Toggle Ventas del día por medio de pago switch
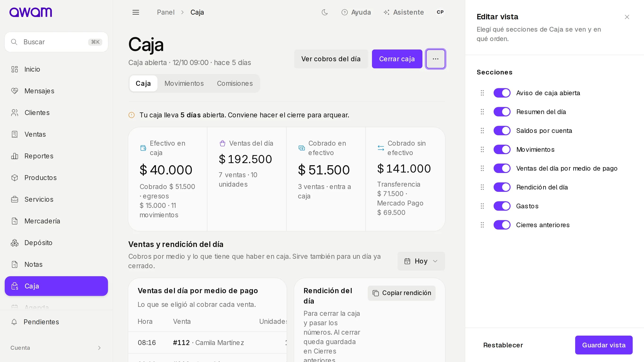The height and width of the screenshot is (362, 644). (x=502, y=169)
